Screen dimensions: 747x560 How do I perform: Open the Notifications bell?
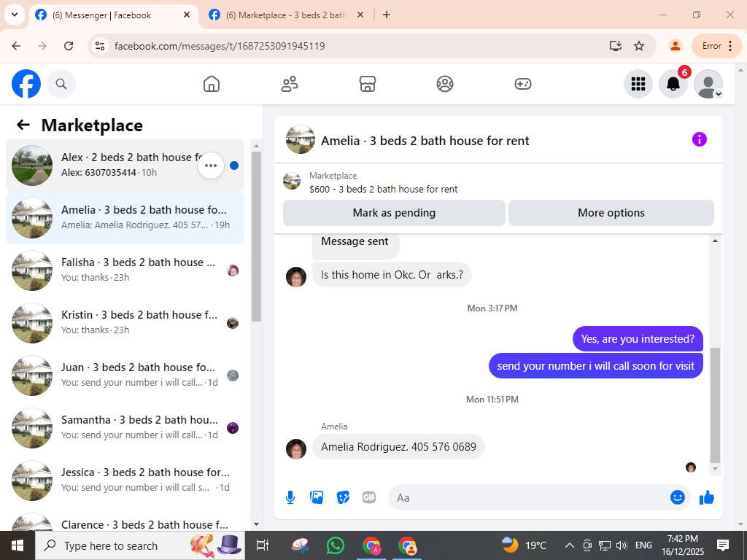pos(673,84)
